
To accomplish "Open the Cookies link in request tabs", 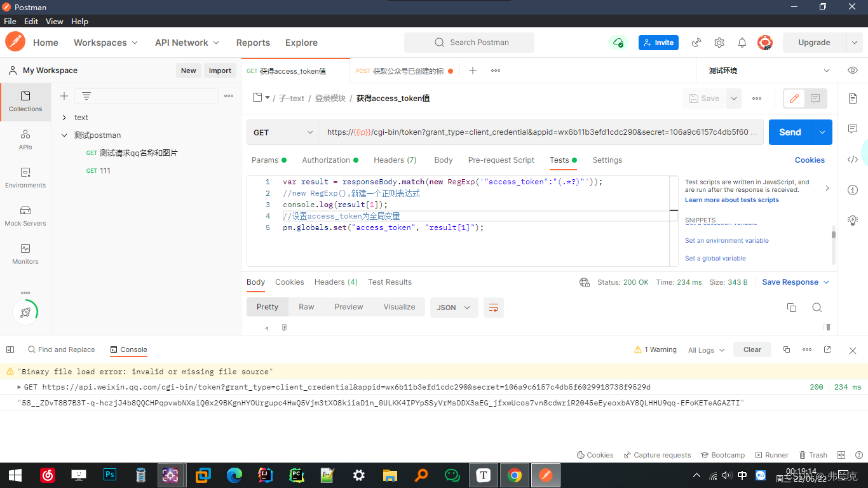I will (x=810, y=160).
